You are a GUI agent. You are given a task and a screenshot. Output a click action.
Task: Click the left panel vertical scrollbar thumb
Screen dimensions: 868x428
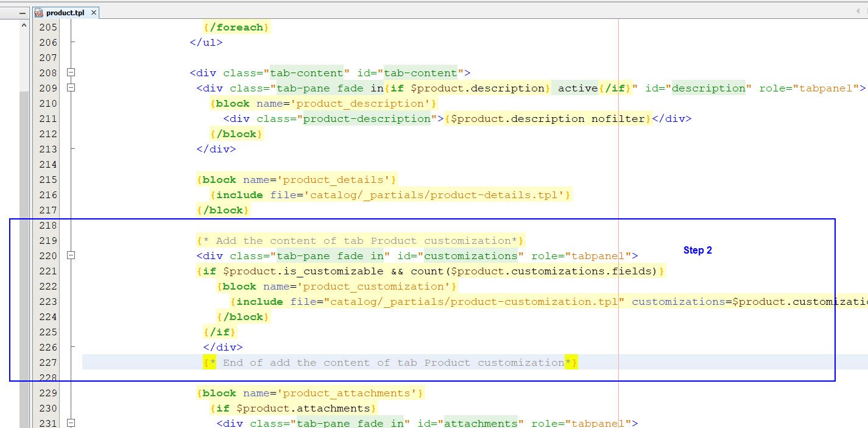point(24,259)
